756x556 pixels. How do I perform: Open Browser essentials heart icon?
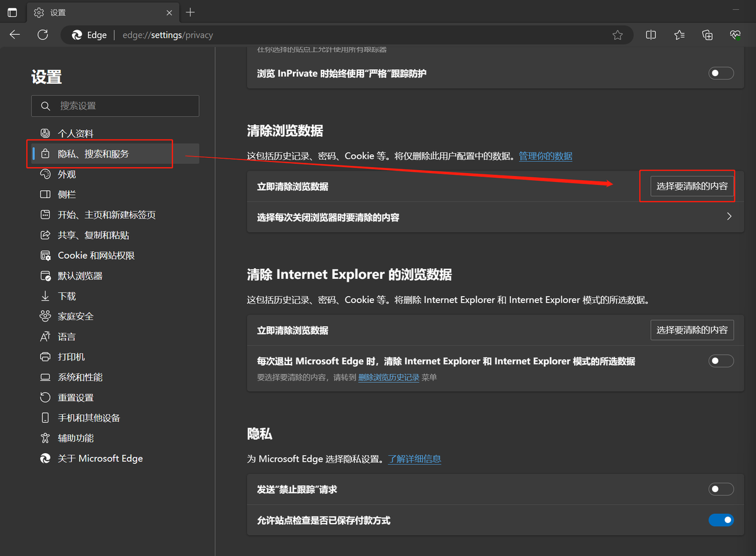pyautogui.click(x=735, y=35)
